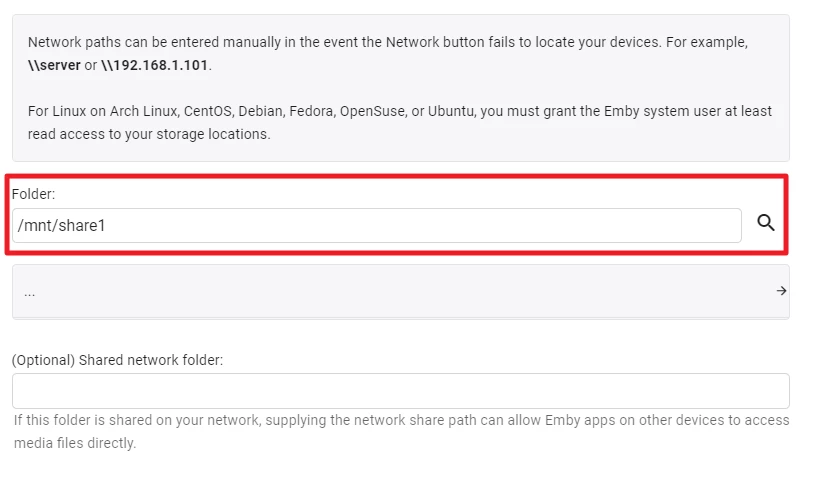This screenshot has width=832, height=485.
Task: Focus the Folder path input containing /mnt/share1
Action: click(376, 226)
